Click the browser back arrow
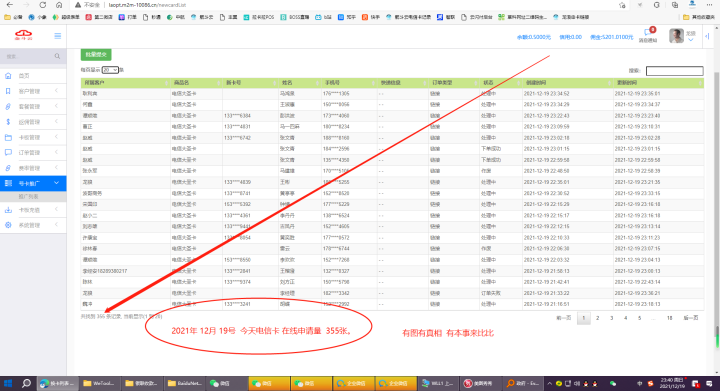 pyautogui.click(x=10, y=5)
